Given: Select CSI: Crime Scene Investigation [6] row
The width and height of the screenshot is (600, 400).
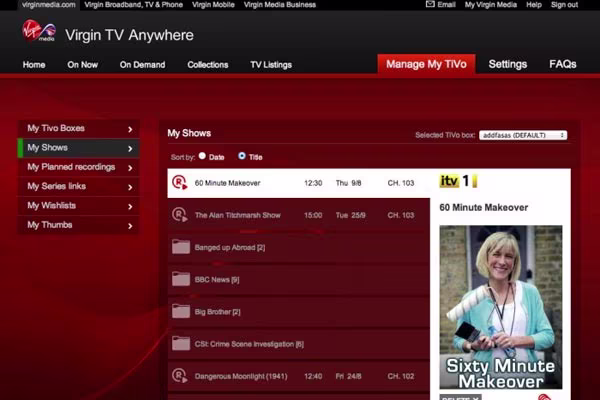Looking at the screenshot, I should 298,344.
